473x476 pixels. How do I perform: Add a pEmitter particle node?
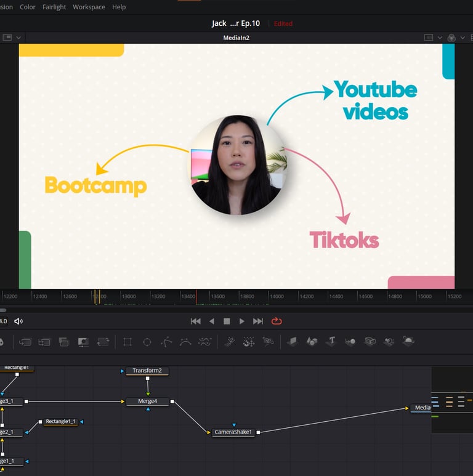click(x=230, y=342)
